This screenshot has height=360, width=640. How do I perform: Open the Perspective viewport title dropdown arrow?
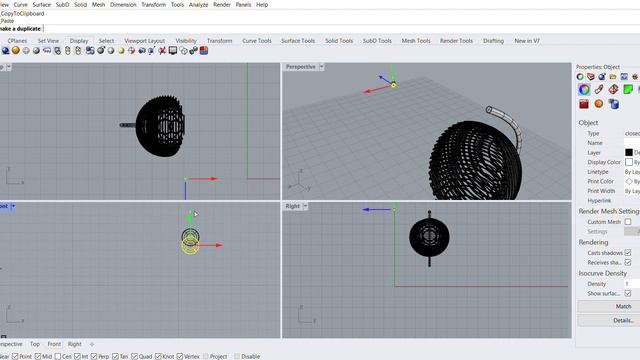pos(321,67)
